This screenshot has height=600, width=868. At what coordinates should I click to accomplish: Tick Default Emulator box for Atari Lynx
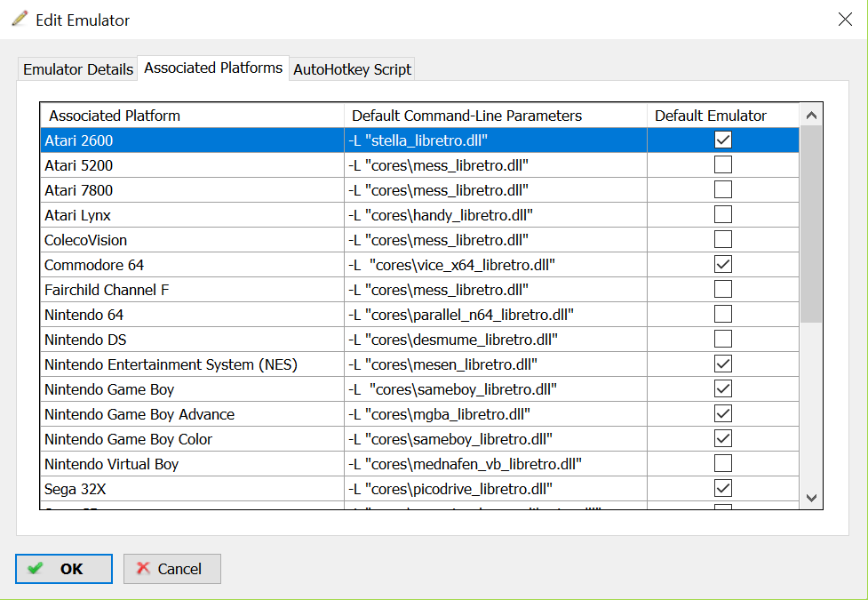pyautogui.click(x=723, y=214)
